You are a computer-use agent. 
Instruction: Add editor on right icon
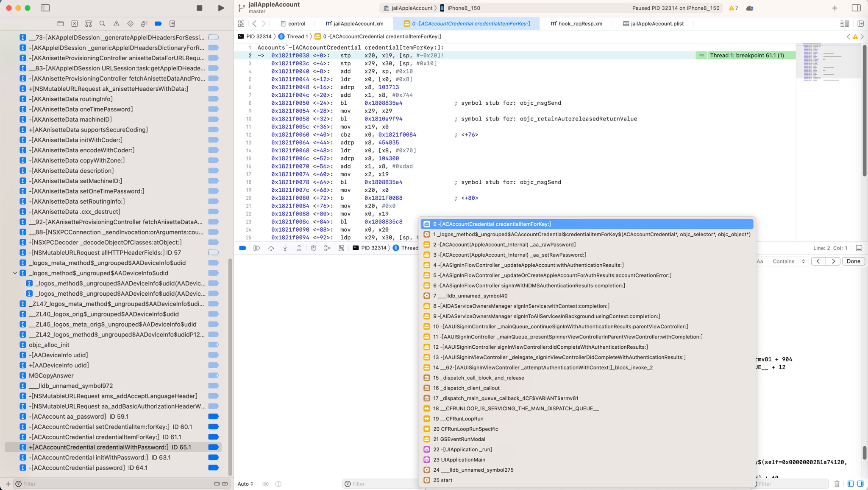(x=860, y=24)
